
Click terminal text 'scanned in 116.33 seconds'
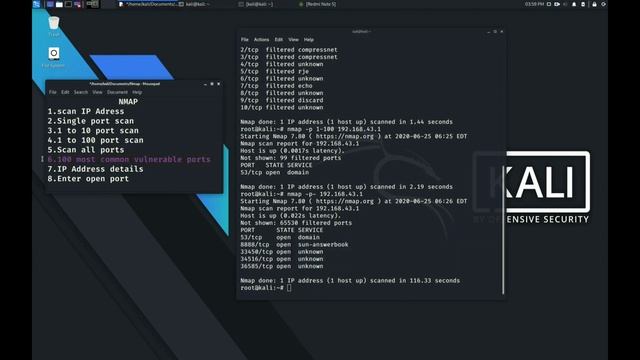click(x=415, y=280)
